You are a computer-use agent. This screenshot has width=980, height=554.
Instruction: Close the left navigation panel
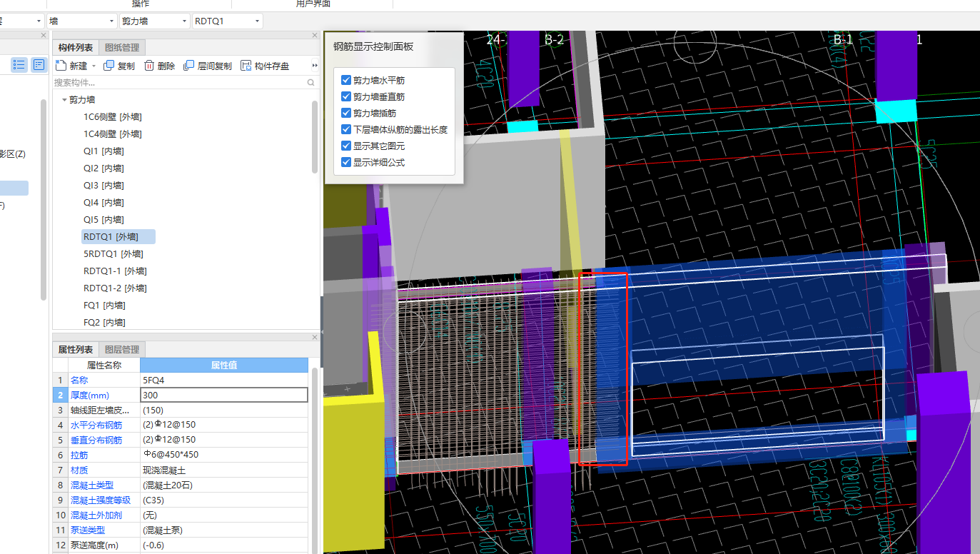pos(43,35)
